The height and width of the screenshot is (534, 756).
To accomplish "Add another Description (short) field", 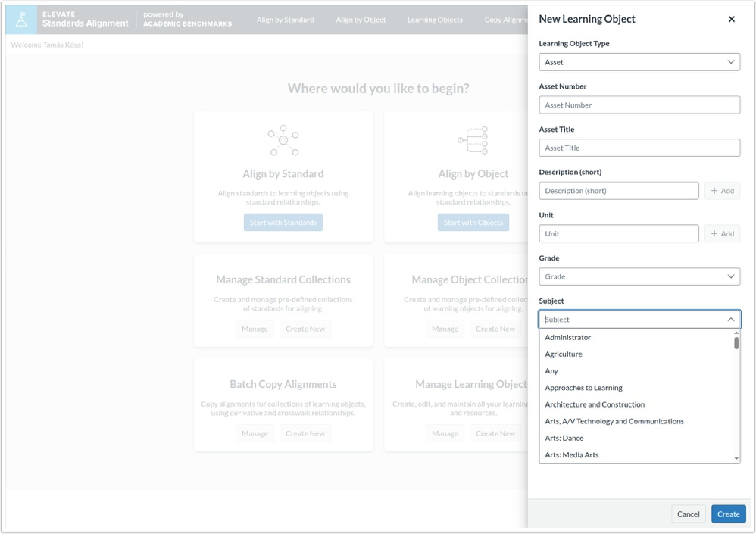I will point(722,190).
